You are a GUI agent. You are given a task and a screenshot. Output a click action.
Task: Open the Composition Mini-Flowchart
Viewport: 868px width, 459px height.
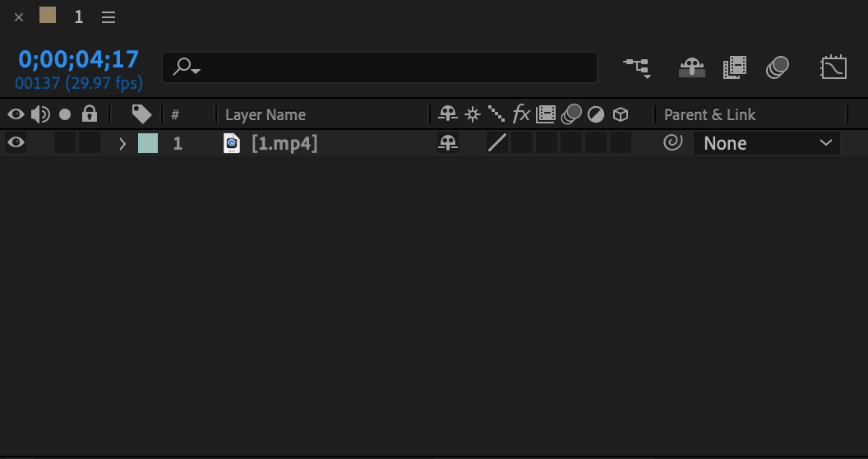637,68
